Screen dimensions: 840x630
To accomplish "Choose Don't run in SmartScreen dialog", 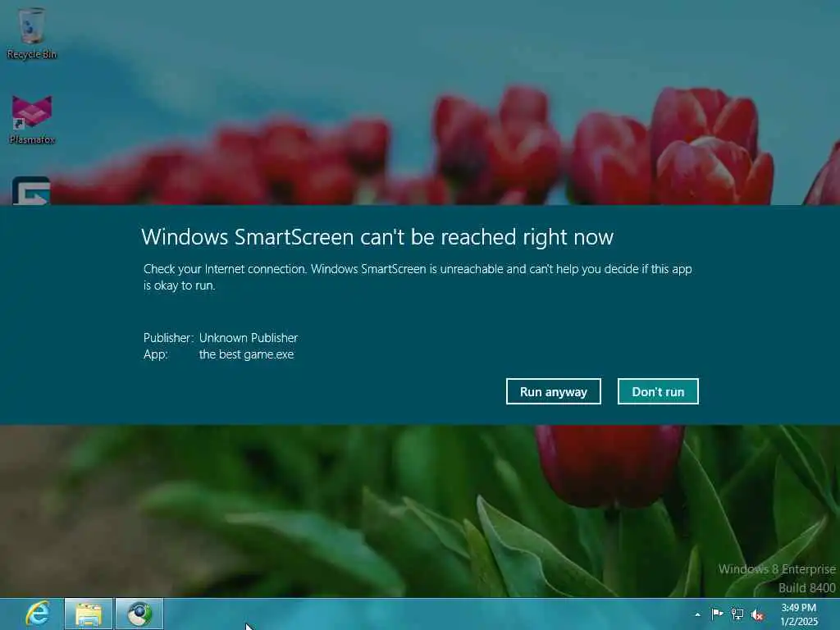I will tap(658, 391).
